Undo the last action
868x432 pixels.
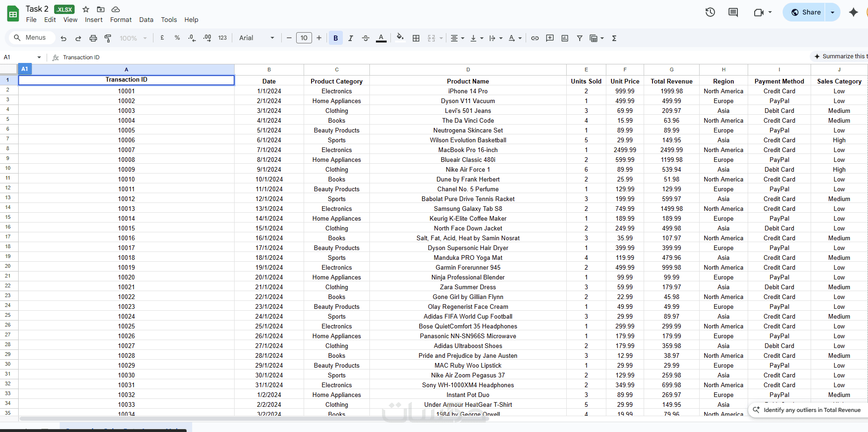pyautogui.click(x=63, y=38)
